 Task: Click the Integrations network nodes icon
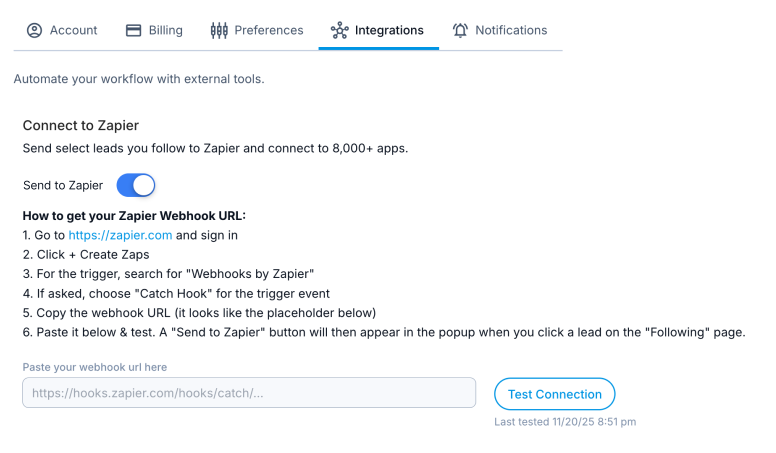click(x=340, y=30)
